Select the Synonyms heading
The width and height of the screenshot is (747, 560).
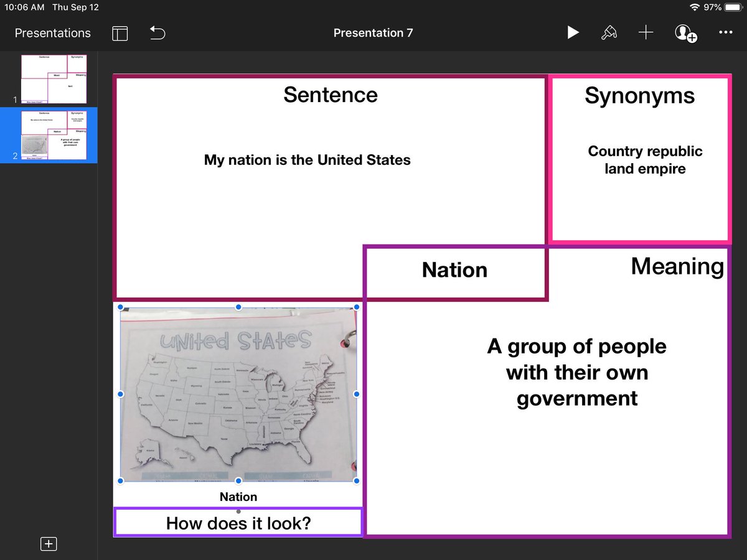click(639, 95)
